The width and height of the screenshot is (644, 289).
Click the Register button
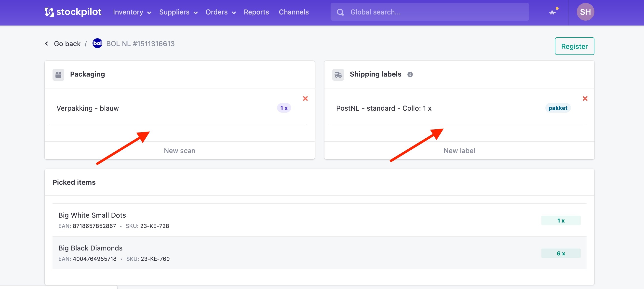[x=574, y=46]
